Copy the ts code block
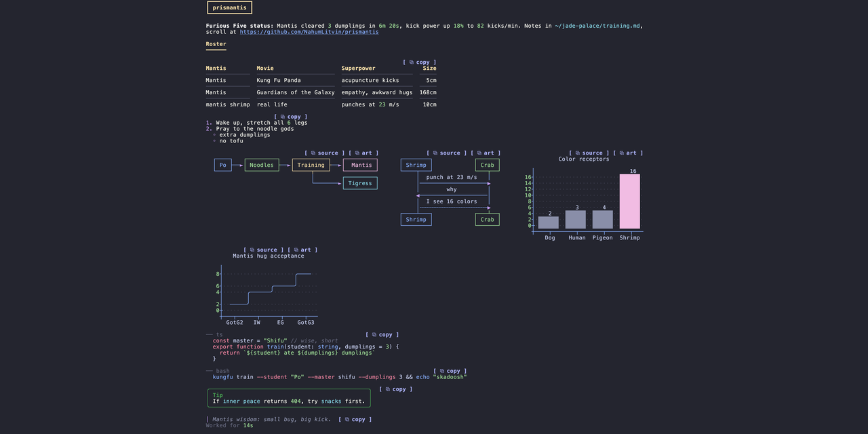Viewport: 868px width, 434px height. [382, 335]
